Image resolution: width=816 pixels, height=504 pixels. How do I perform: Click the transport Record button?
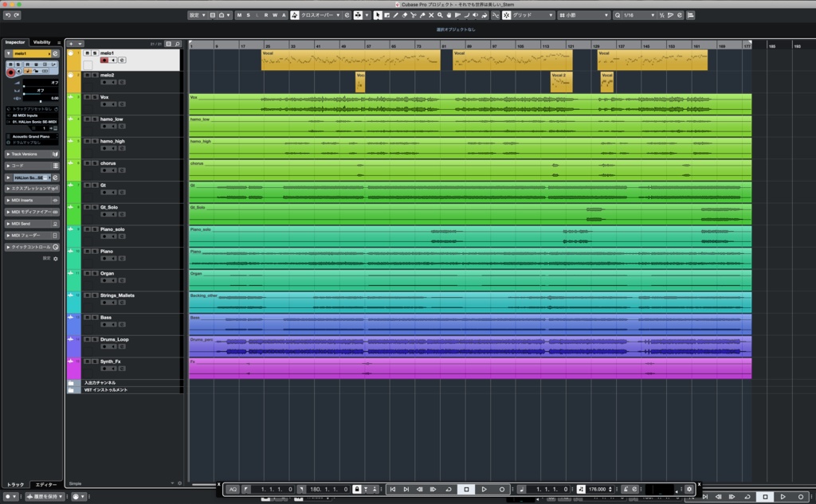(x=502, y=489)
